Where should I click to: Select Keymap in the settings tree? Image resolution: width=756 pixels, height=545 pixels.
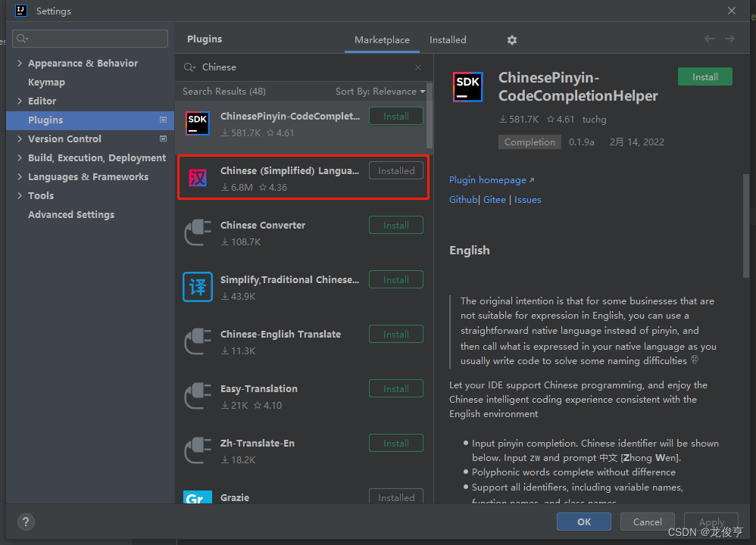46,82
